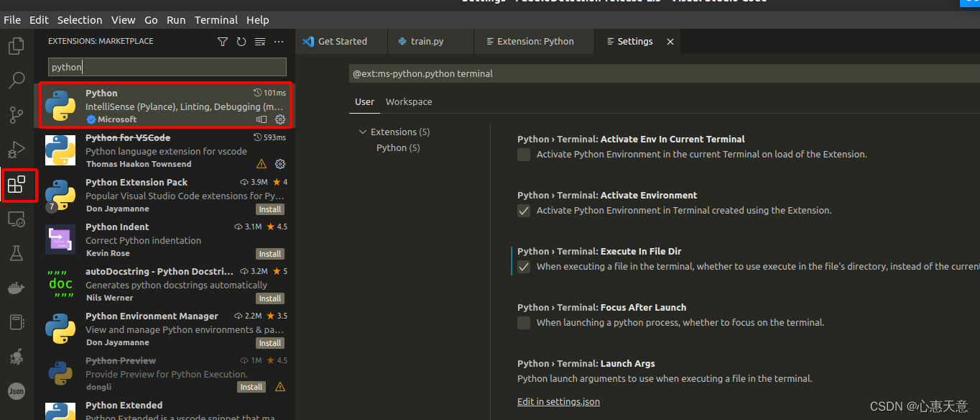
Task: Enable Focus After Launch checkbox
Action: pyautogui.click(x=524, y=322)
